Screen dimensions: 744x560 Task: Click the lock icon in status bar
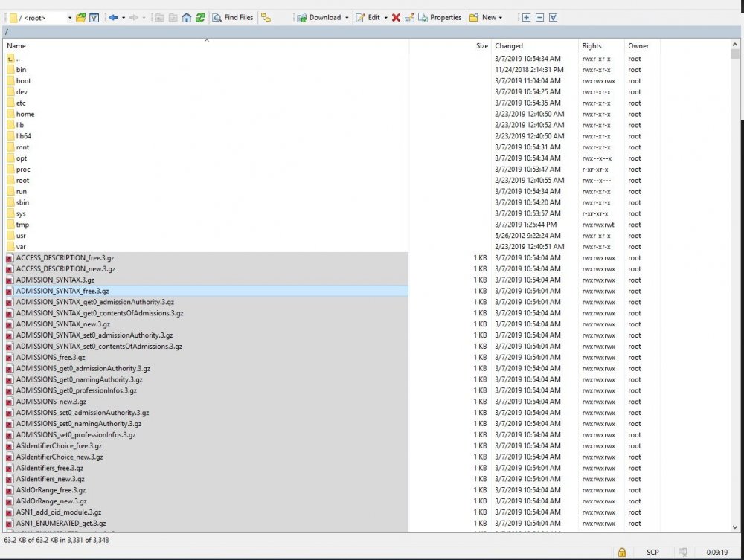pos(622,552)
